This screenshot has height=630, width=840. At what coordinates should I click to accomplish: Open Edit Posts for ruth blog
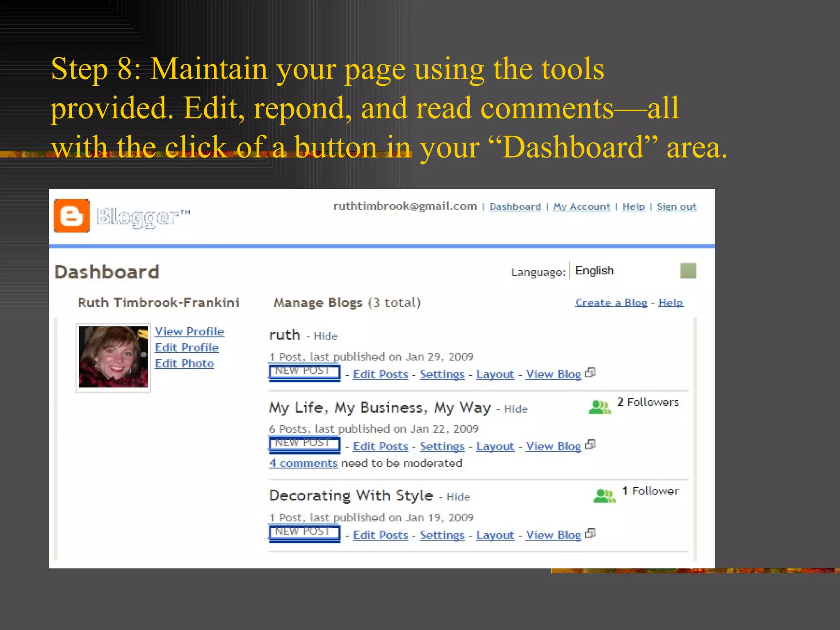tap(381, 374)
